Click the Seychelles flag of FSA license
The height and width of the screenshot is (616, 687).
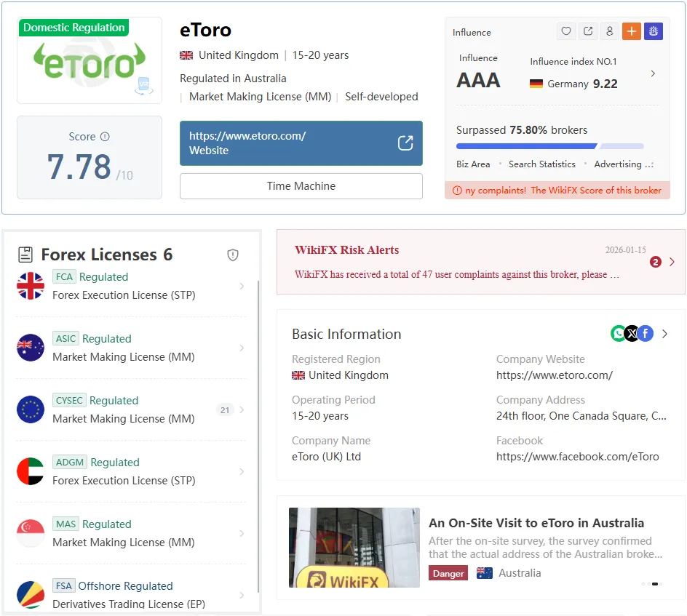click(x=31, y=595)
